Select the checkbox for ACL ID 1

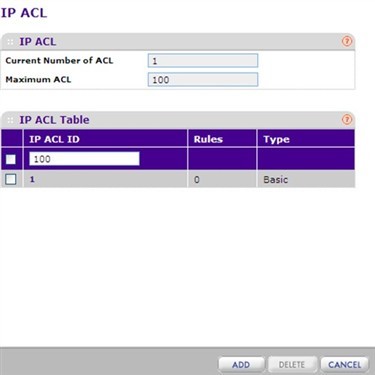coord(11,179)
